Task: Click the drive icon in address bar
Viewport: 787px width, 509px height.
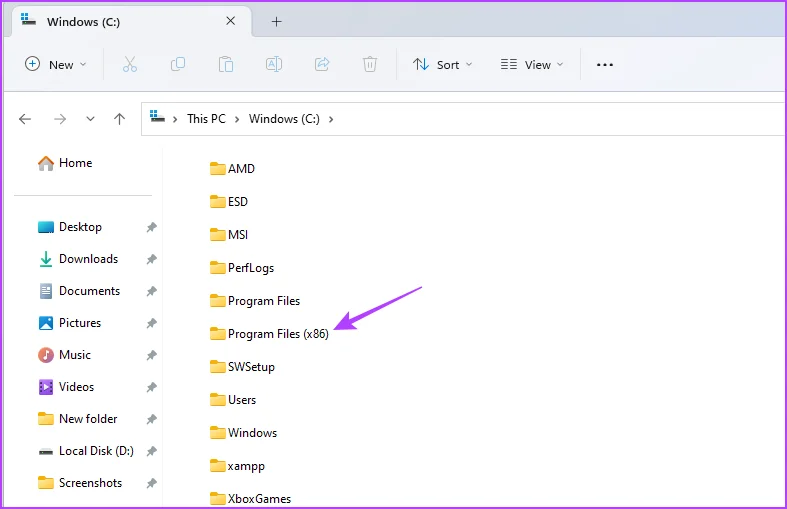Action: [157, 116]
